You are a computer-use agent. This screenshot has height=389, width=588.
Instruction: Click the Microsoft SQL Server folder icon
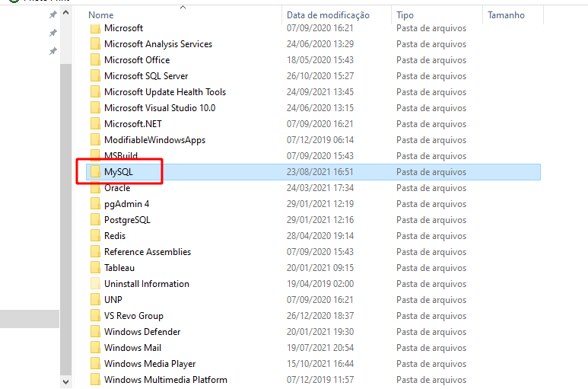point(95,76)
